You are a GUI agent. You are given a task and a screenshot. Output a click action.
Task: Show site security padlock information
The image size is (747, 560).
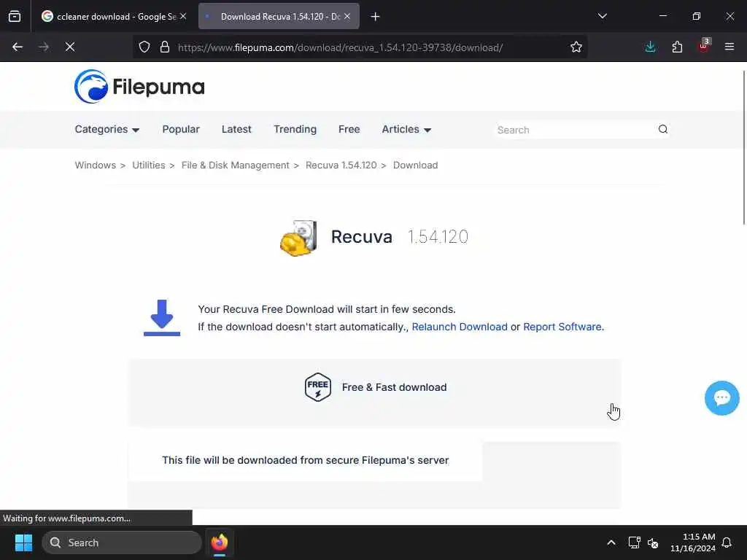[x=165, y=47]
